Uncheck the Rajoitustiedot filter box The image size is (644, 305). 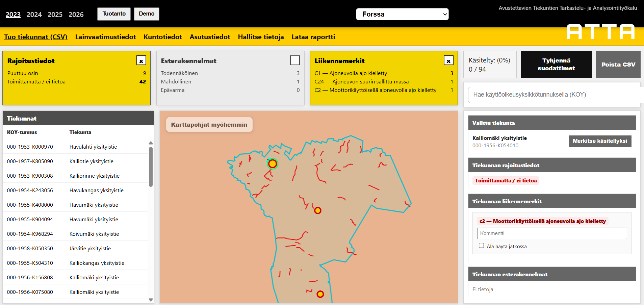pyautogui.click(x=141, y=60)
